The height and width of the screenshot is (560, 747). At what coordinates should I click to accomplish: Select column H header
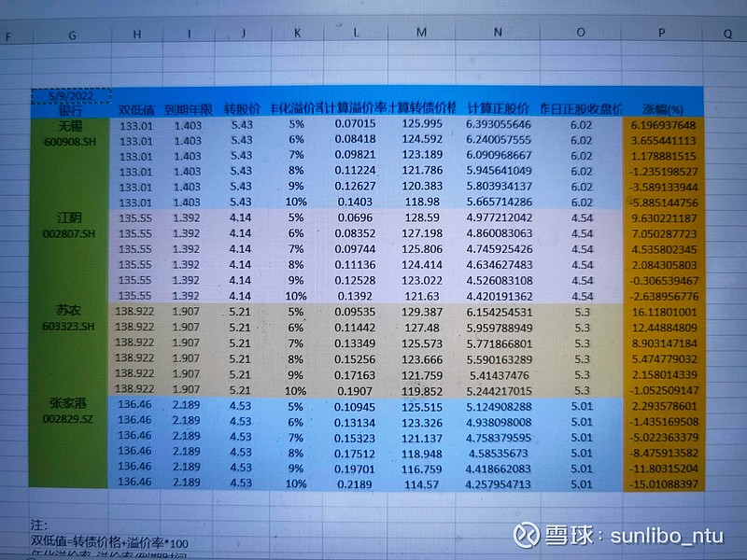click(x=137, y=35)
